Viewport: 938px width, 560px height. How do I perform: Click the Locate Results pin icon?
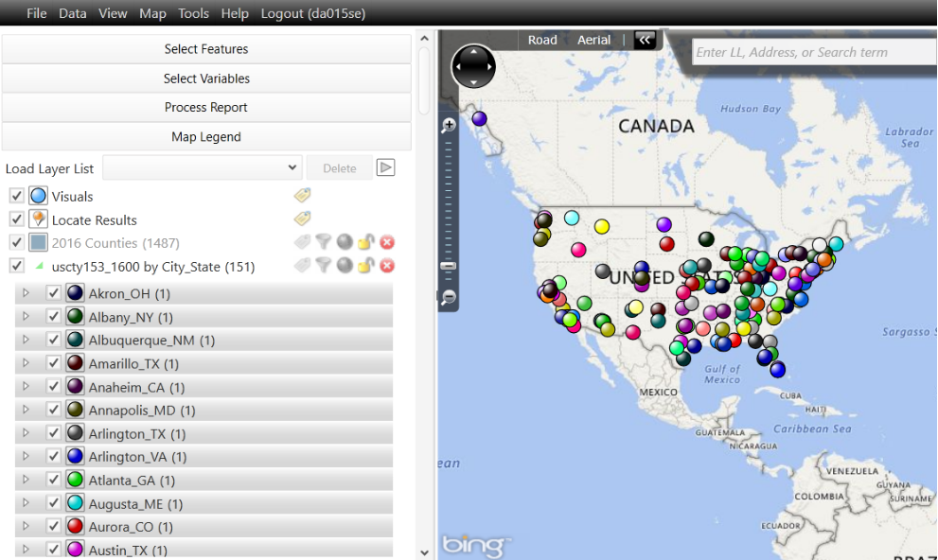pos(38,219)
